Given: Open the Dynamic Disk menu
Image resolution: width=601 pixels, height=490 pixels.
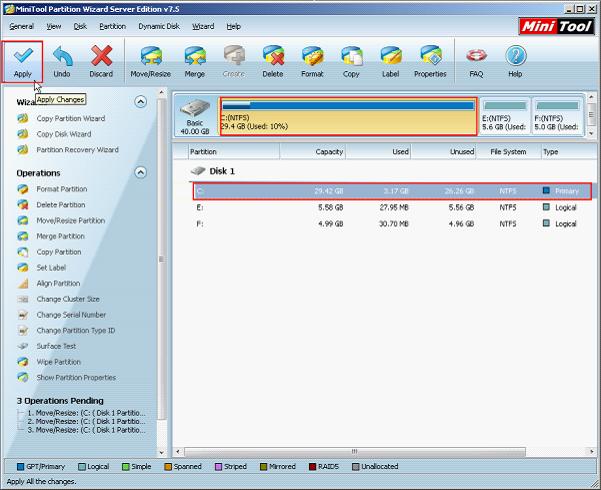Looking at the screenshot, I should [159, 26].
